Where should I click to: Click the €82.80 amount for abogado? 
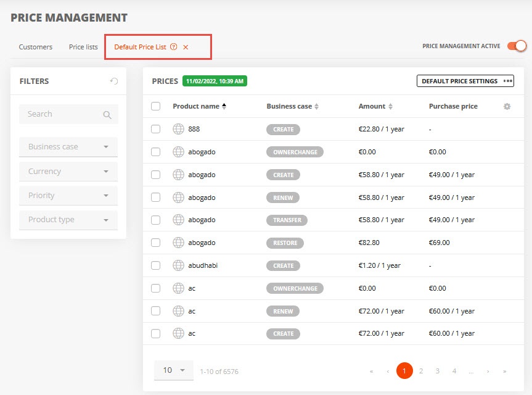[369, 243]
